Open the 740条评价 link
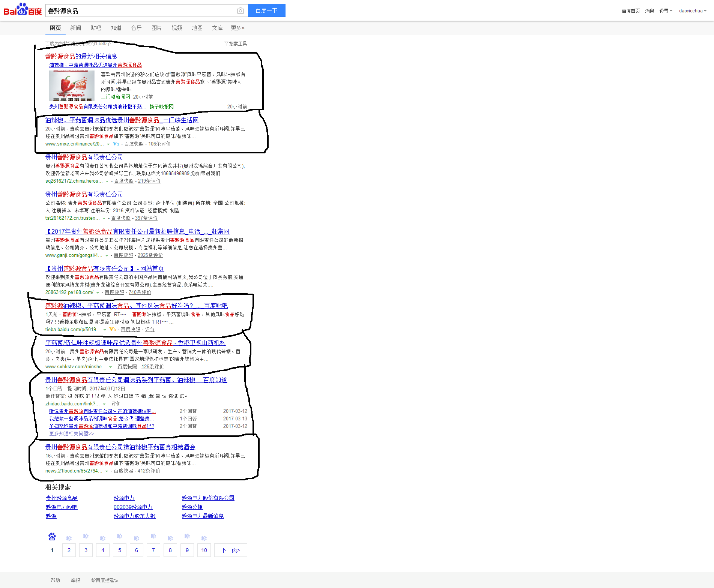714x588 pixels. pos(140,292)
